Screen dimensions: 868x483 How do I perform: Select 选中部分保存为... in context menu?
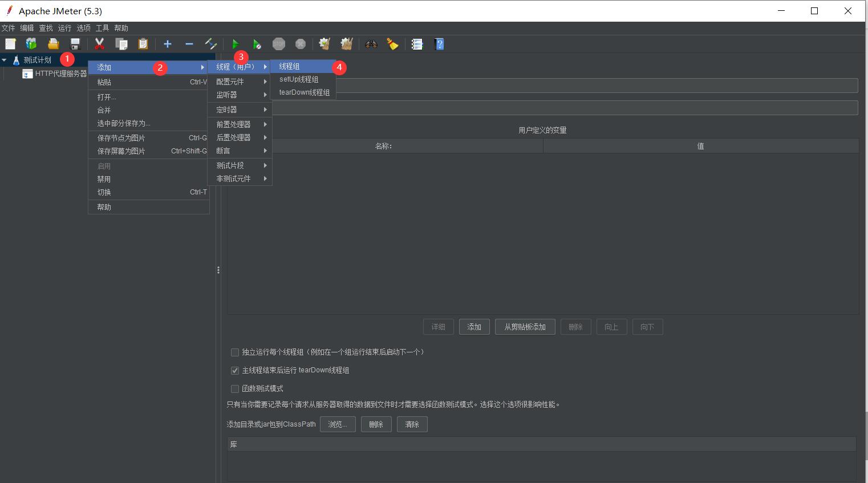148,123
